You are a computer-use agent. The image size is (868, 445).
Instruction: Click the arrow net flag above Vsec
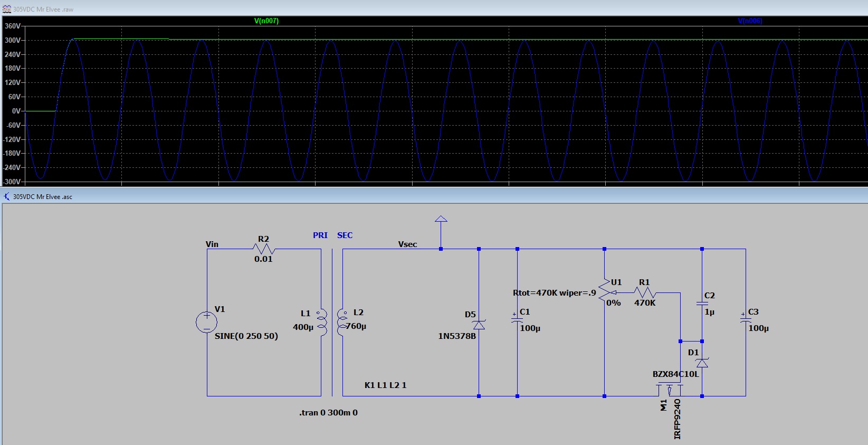click(x=441, y=219)
